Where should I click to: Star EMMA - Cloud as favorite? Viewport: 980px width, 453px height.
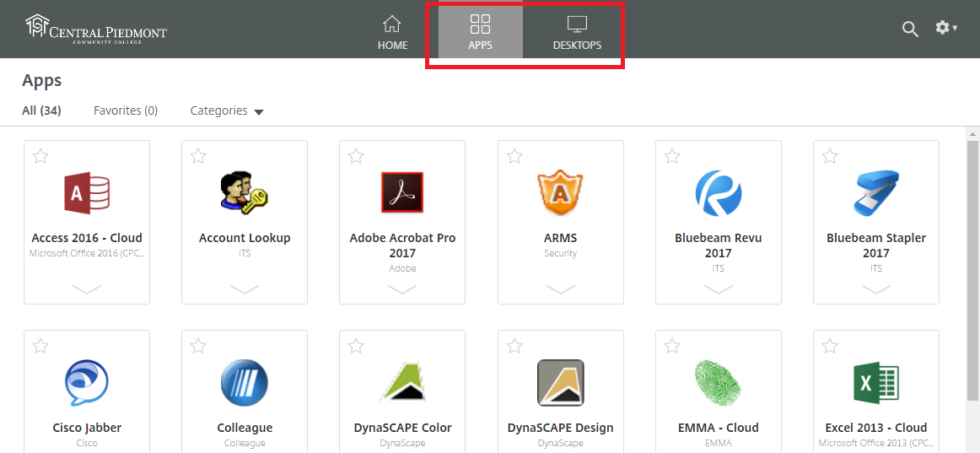[672, 346]
